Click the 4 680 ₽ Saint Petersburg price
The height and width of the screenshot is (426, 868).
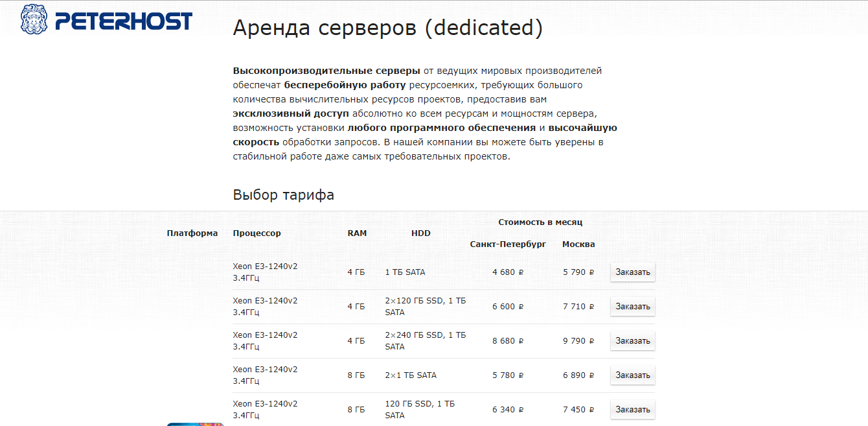(x=507, y=272)
